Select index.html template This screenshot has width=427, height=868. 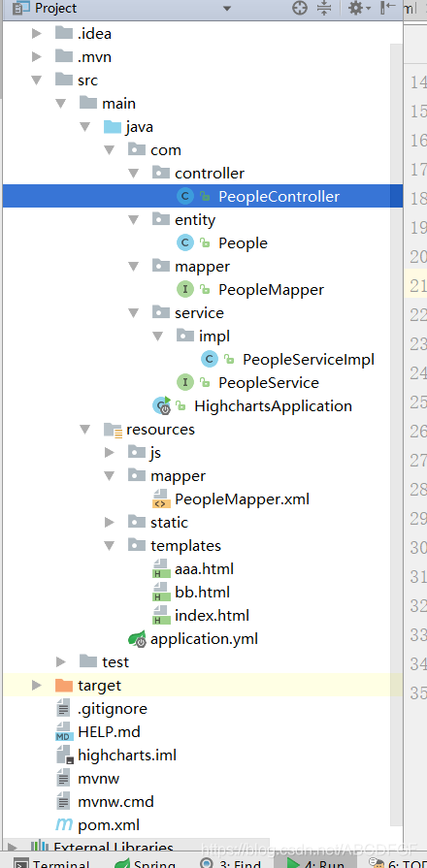pos(213,615)
